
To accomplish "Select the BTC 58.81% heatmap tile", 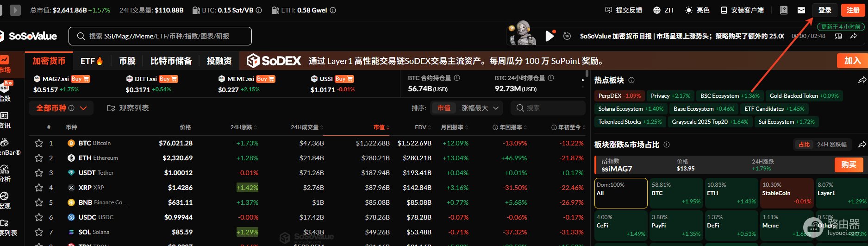I will point(676,193).
